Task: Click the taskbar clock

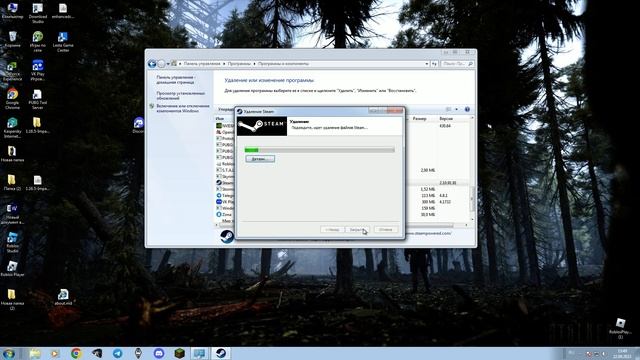Action: tap(622, 354)
